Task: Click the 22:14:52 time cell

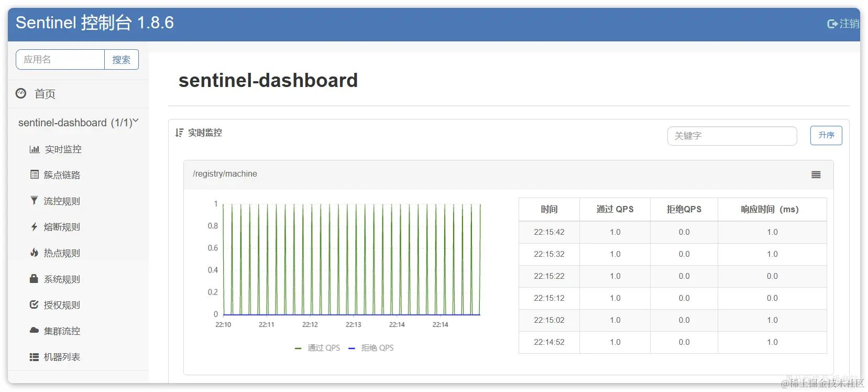Action: [x=549, y=342]
